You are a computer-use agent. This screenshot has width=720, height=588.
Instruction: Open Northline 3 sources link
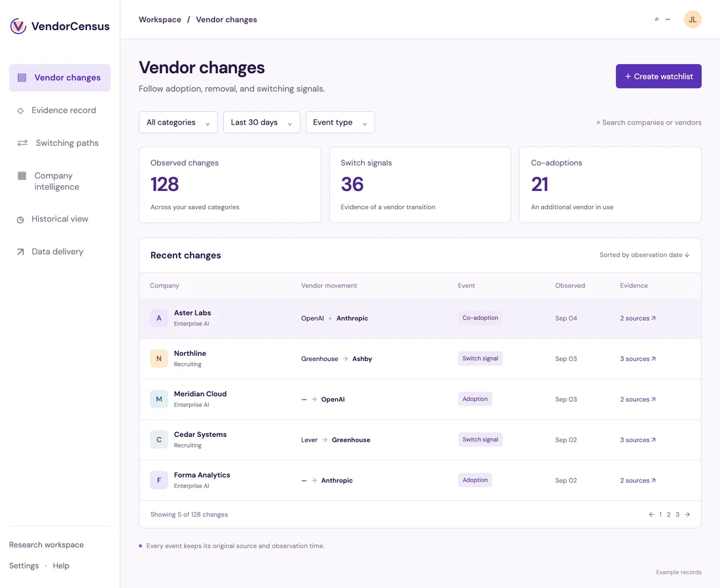point(638,359)
